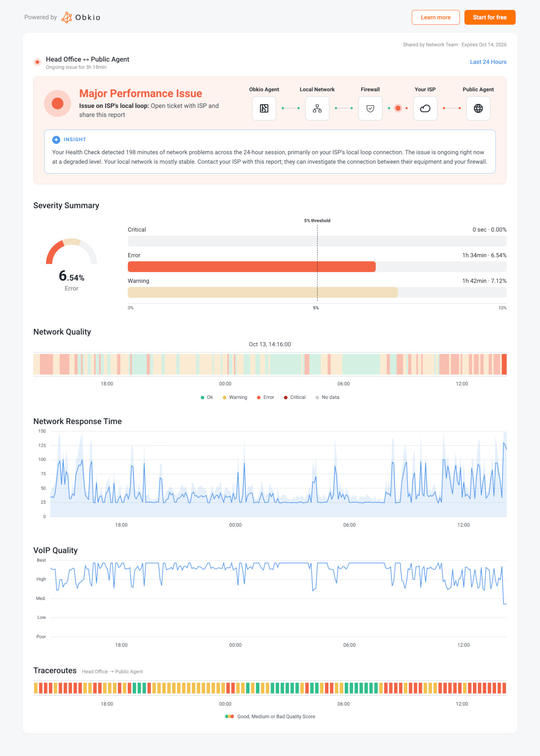
Task: Click the Oct 13, 14:16:00 timestamp
Action: 270,344
